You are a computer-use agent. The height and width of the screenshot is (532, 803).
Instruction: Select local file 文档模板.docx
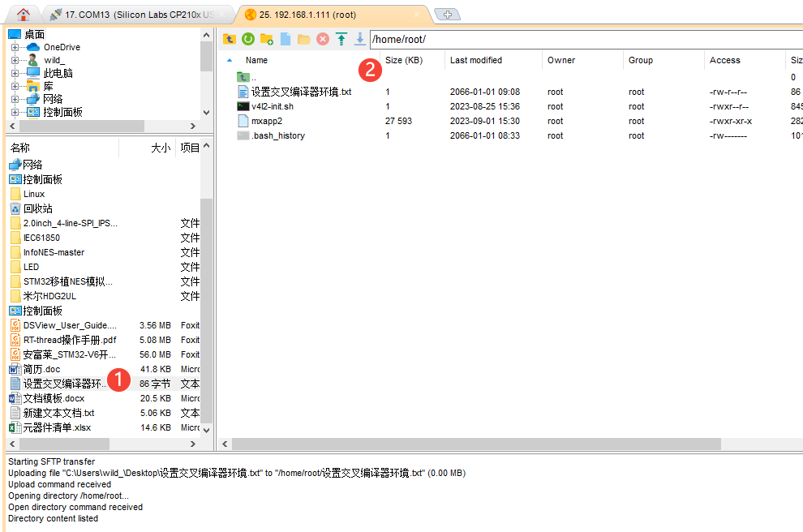tap(54, 398)
